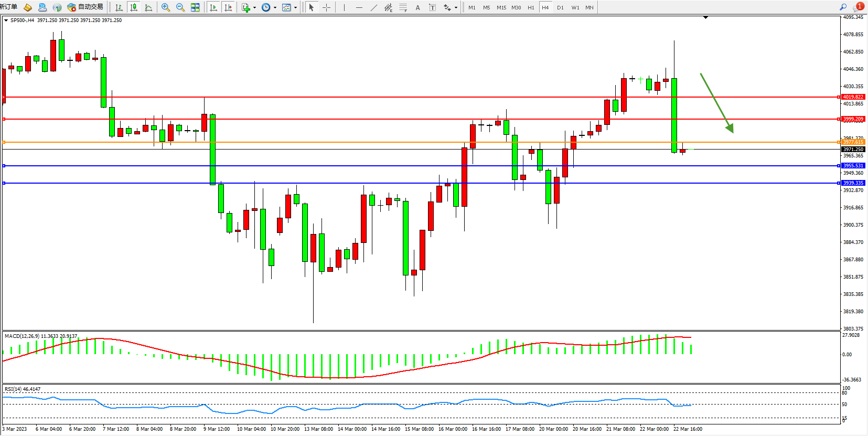868x436 pixels.
Task: Open the indicators list dropdown arrow
Action: tap(254, 7)
